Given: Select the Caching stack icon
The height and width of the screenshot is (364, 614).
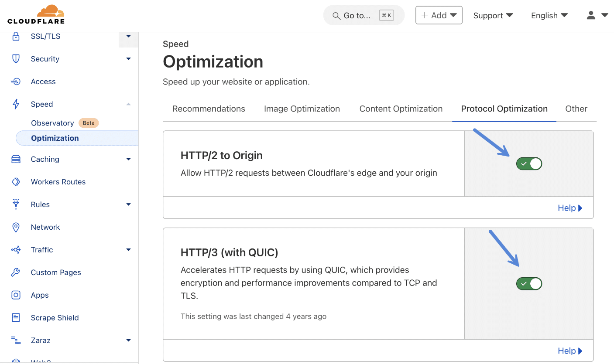Looking at the screenshot, I should [x=16, y=159].
